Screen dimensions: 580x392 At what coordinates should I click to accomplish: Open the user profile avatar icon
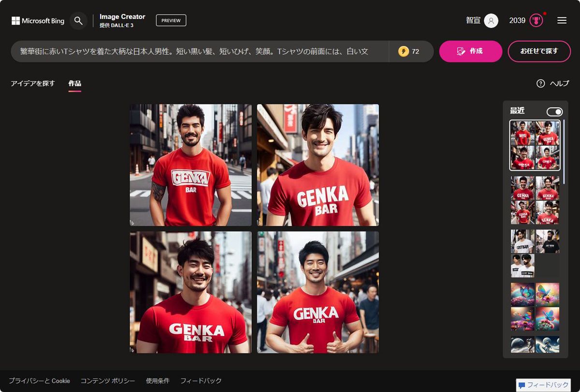(491, 21)
